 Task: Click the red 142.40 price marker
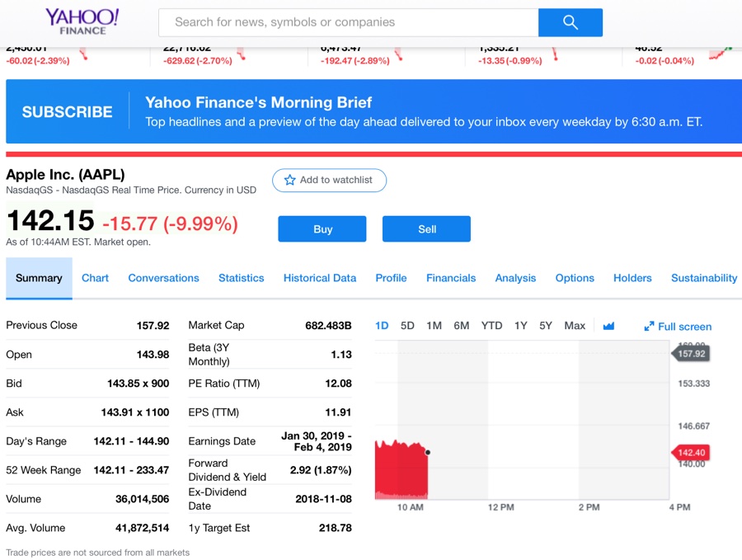click(x=692, y=453)
